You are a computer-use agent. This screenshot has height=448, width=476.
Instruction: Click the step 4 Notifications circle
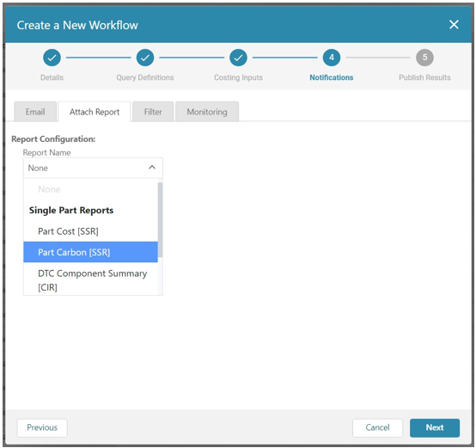coord(332,58)
